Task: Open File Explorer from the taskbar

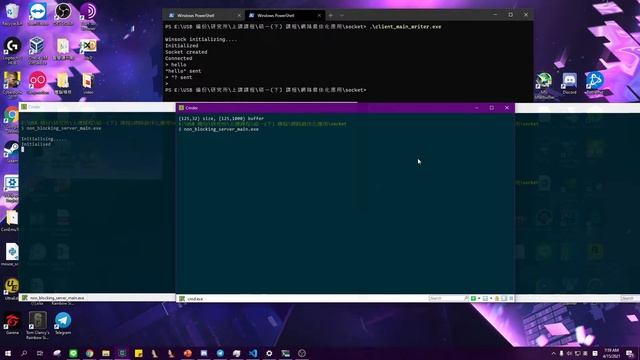Action: pyautogui.click(x=106, y=353)
